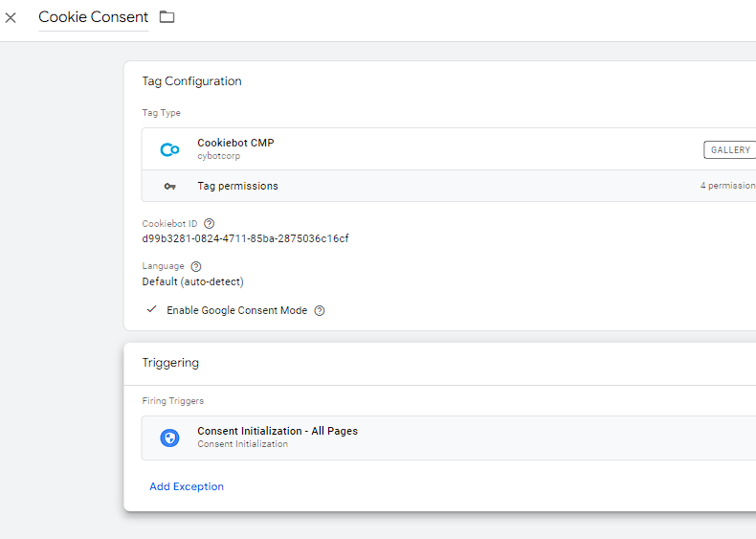Select the Cookiebot CMP tag type name
The width and height of the screenshot is (756, 539).
235,143
